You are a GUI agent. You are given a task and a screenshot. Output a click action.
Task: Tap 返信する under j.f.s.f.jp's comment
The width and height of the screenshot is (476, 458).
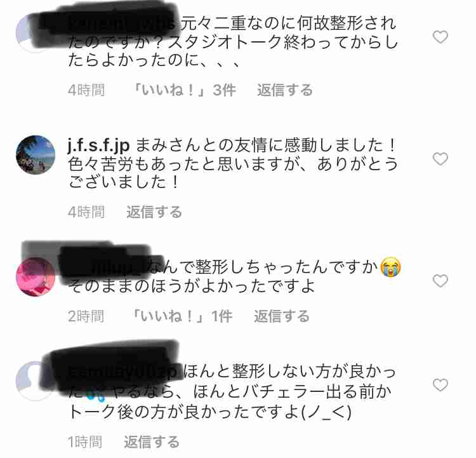[x=154, y=212]
